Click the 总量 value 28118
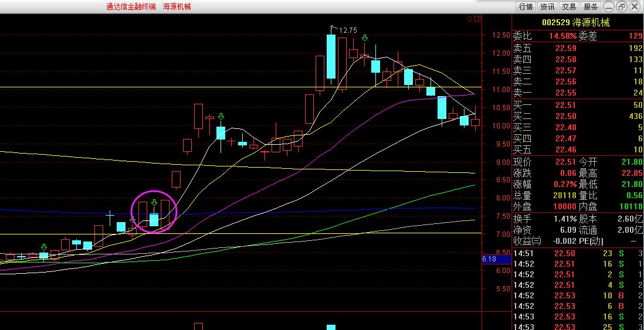The height and width of the screenshot is (330, 644). (x=565, y=195)
